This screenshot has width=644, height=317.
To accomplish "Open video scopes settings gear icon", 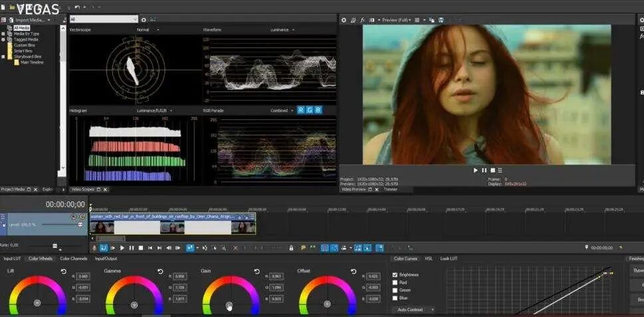I will tap(144, 20).
